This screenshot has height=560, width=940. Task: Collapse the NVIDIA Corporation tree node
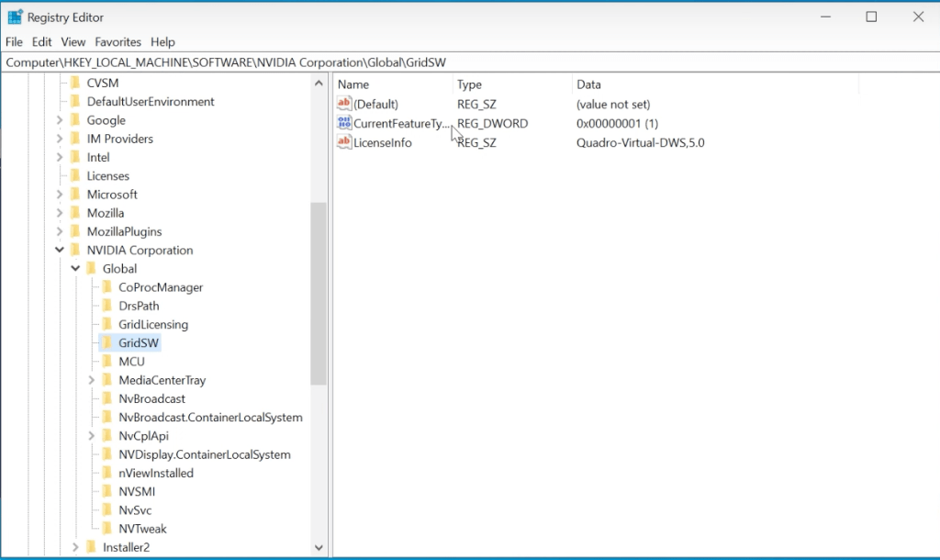pos(60,251)
